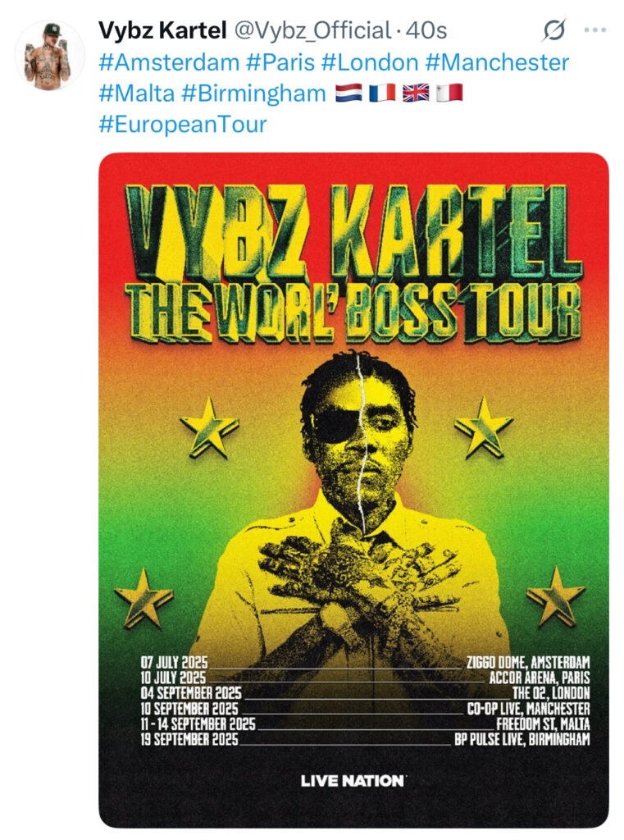The height and width of the screenshot is (840, 624).
Task: Open the three-dot more options menu
Action: click(595, 30)
